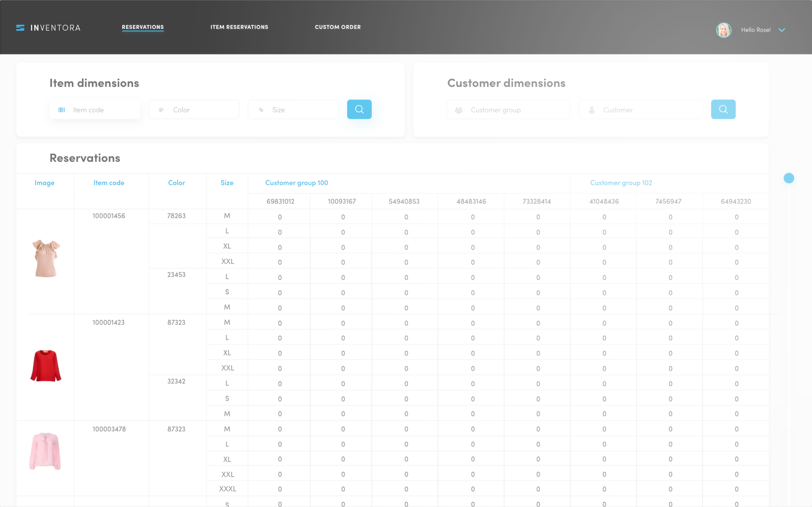The width and height of the screenshot is (812, 507).
Task: Click customer column 54940853
Action: point(404,201)
